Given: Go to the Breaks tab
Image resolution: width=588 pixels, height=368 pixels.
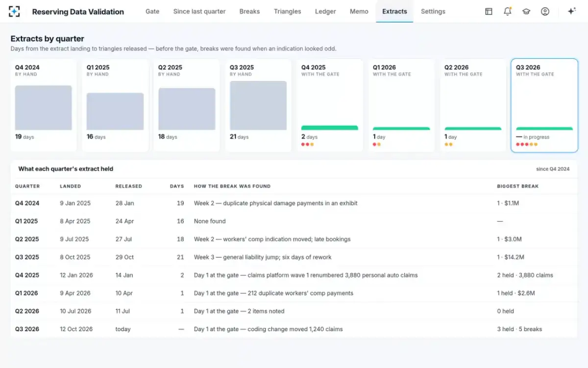Looking at the screenshot, I should tap(249, 11).
